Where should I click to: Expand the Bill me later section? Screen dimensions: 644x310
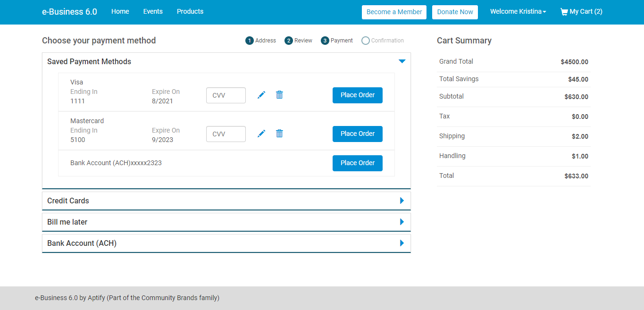click(401, 222)
